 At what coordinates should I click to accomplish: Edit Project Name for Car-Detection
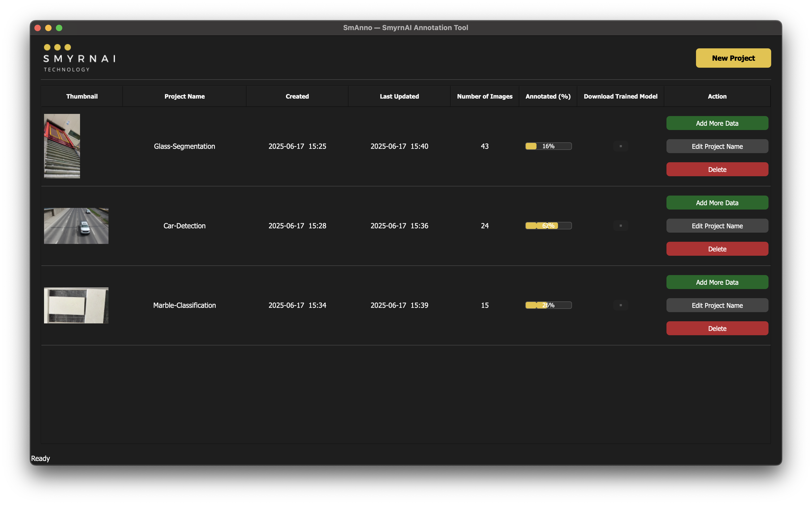[x=717, y=225]
